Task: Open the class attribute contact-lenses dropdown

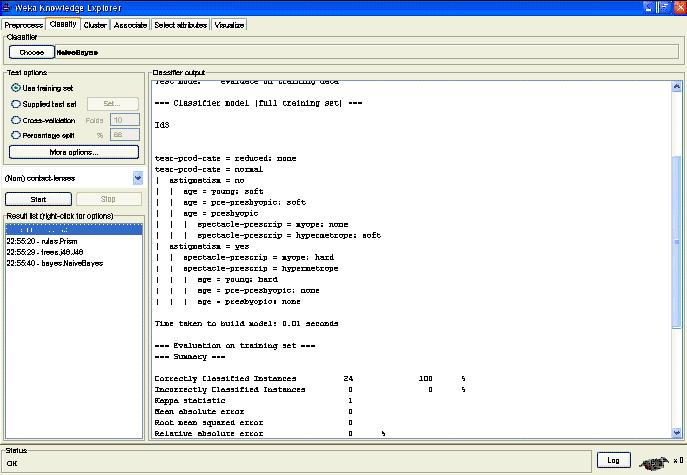Action: tap(138, 178)
